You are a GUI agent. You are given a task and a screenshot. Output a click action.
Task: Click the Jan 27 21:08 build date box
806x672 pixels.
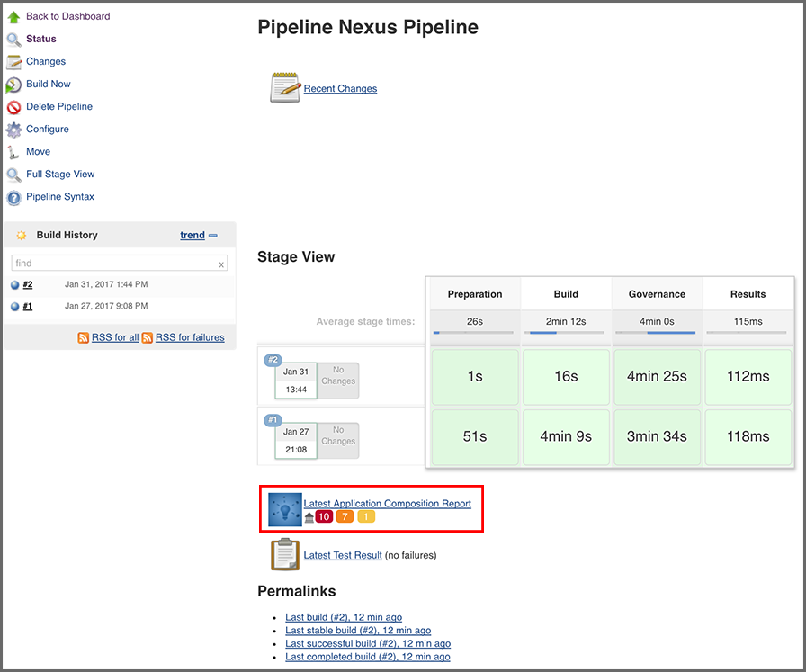click(x=296, y=441)
